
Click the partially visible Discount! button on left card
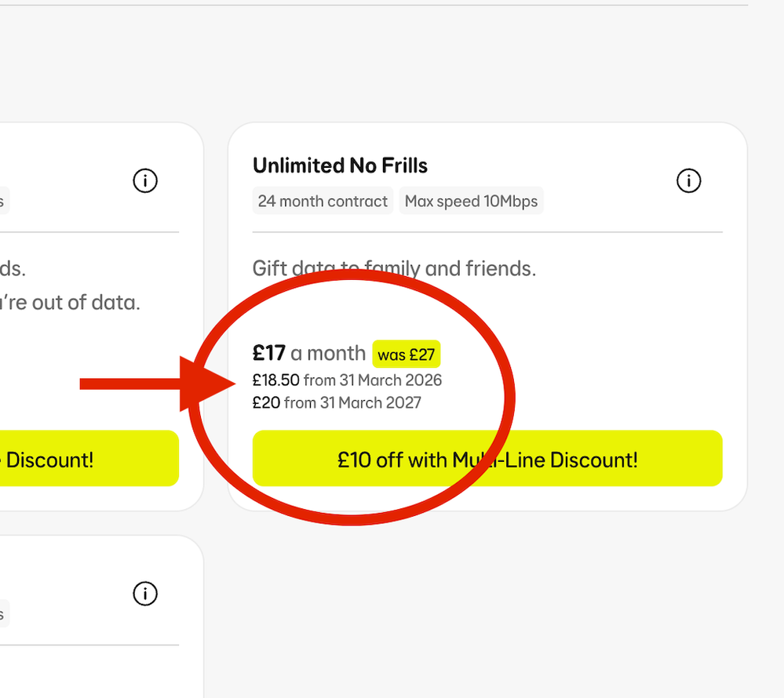pyautogui.click(x=89, y=459)
